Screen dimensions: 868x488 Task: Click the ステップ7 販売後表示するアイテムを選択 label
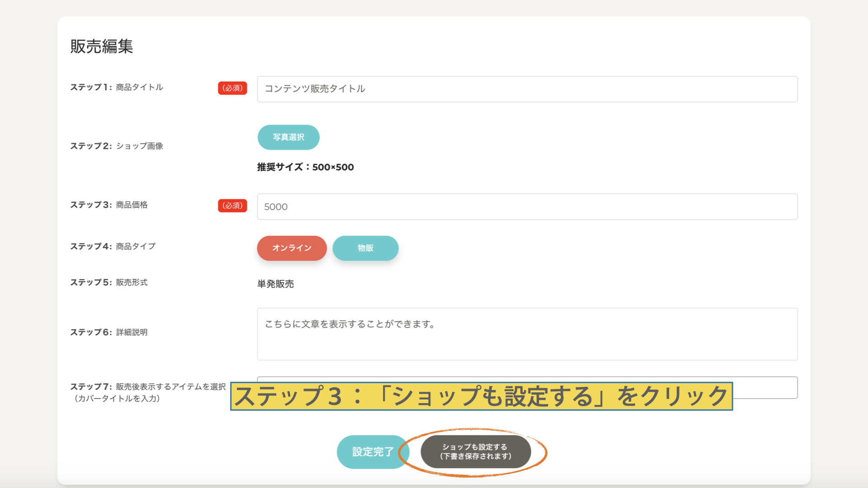(x=148, y=387)
